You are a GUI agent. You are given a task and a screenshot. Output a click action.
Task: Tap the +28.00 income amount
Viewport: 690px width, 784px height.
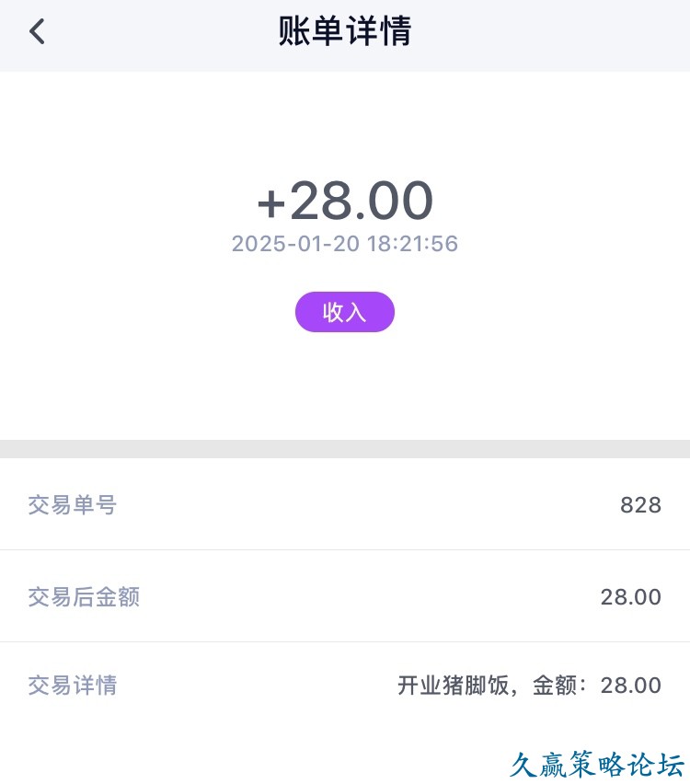point(345,201)
